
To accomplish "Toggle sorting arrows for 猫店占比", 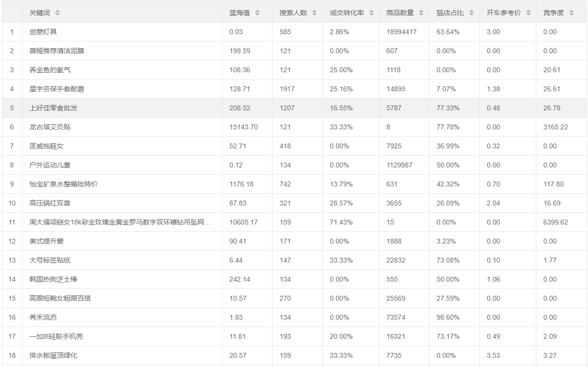I will pyautogui.click(x=471, y=13).
